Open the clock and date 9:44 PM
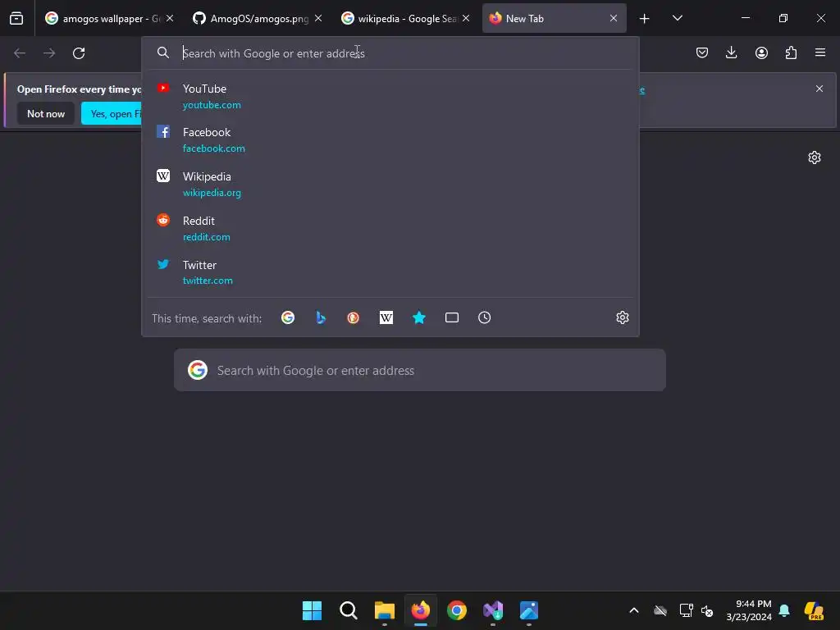This screenshot has height=630, width=840. pos(749,610)
